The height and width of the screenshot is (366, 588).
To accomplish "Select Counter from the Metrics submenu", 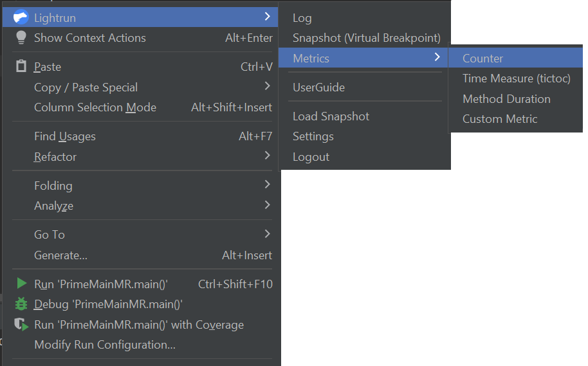I will (482, 59).
